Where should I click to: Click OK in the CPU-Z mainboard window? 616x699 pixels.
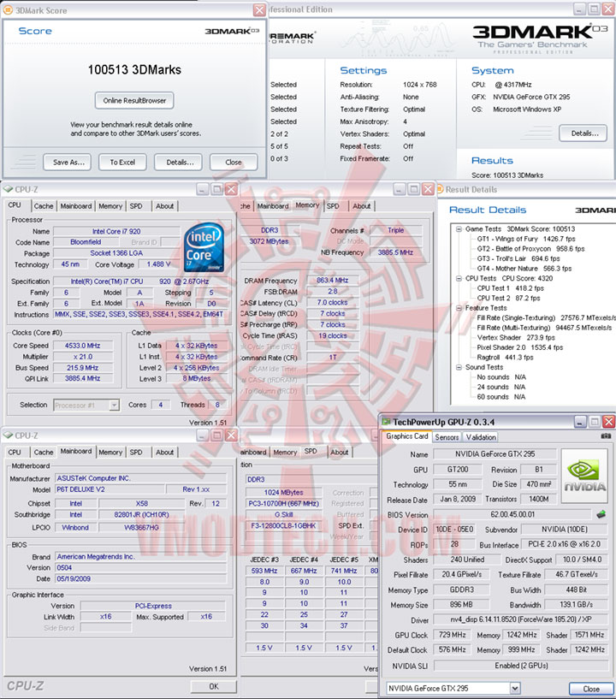click(x=214, y=686)
